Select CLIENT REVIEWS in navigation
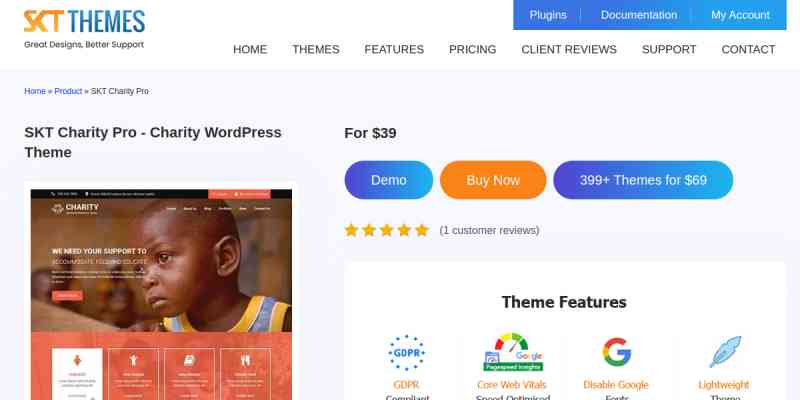 coord(569,49)
